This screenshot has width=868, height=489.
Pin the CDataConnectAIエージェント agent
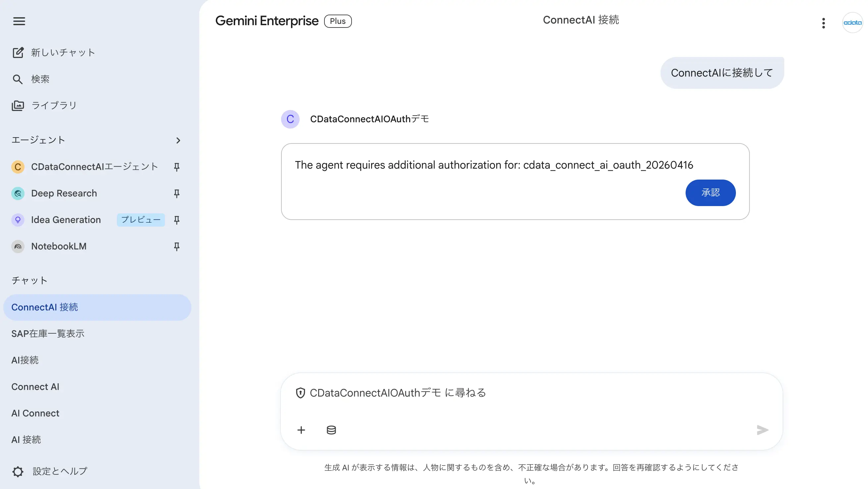pos(176,167)
